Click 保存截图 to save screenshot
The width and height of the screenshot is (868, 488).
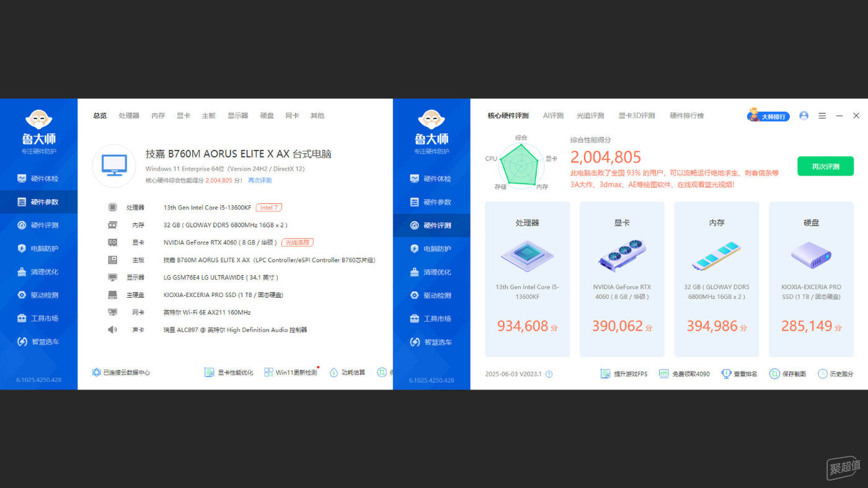tap(787, 374)
